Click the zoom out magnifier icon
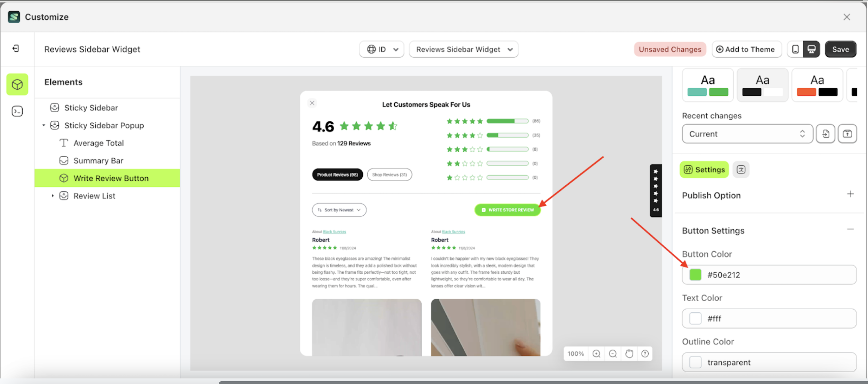868x384 pixels. click(613, 354)
